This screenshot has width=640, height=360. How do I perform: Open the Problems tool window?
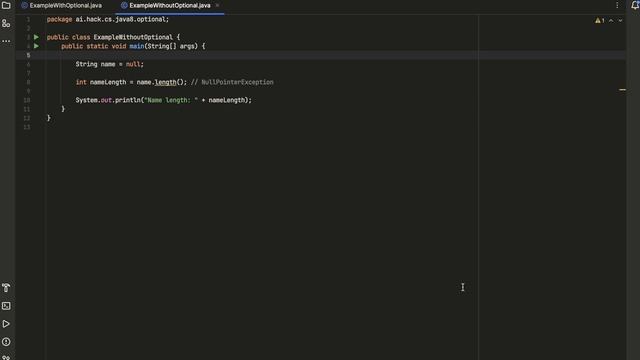coord(6,342)
